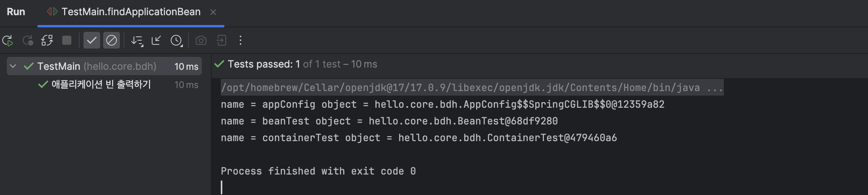
Task: Toggle Show Passed tests checkmark
Action: [x=91, y=41]
